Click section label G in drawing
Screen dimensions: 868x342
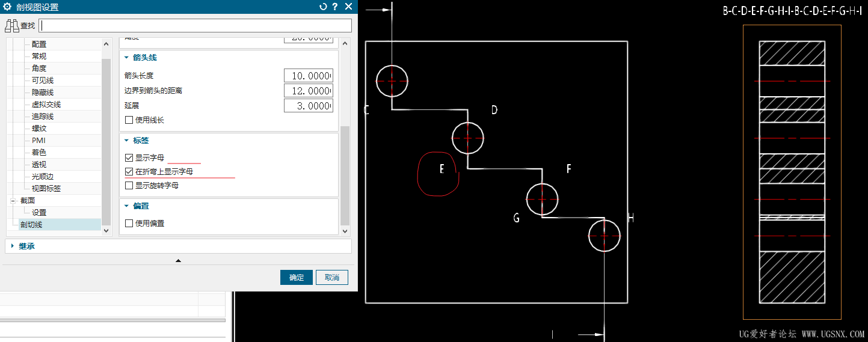coord(516,218)
